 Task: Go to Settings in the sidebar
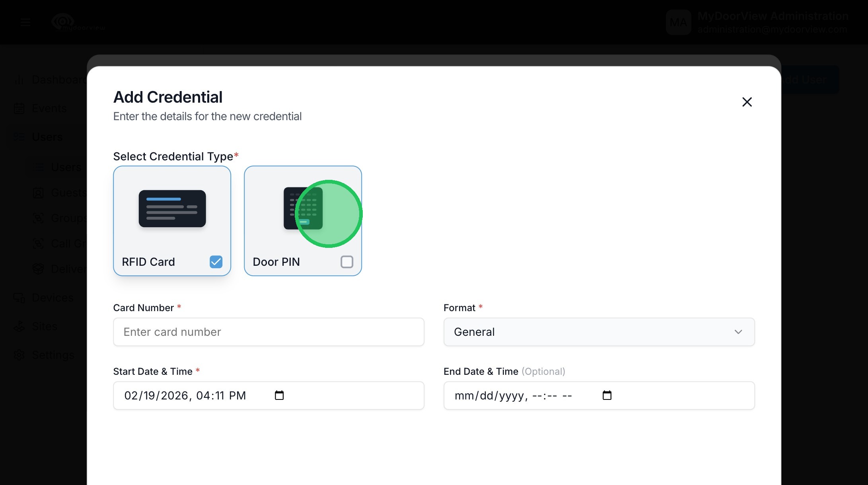coord(53,355)
